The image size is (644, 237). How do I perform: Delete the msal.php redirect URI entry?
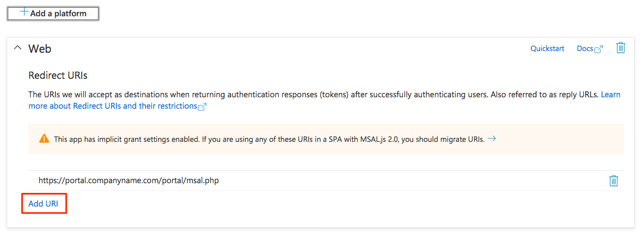coord(614,180)
